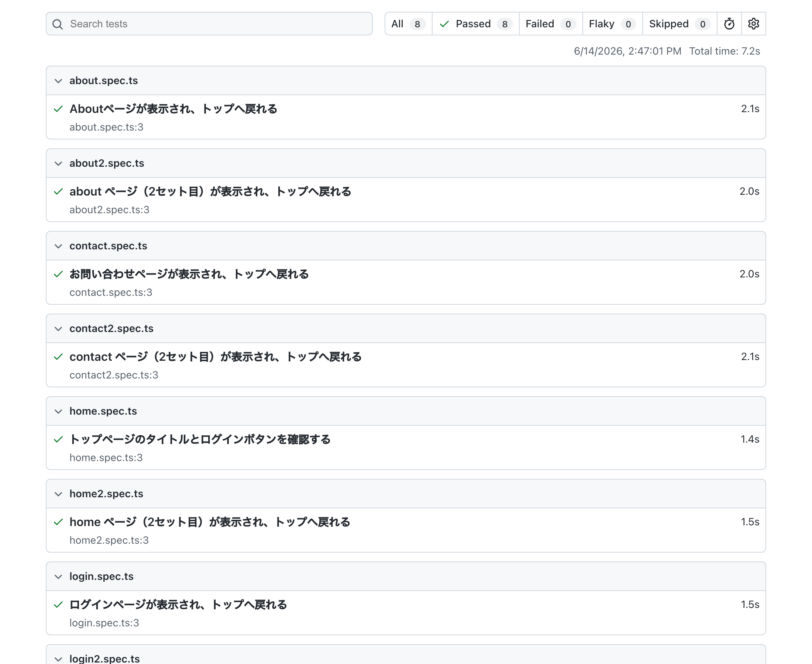Click contact2.spec.ts:3 location text
The image size is (812, 664).
[x=114, y=375]
